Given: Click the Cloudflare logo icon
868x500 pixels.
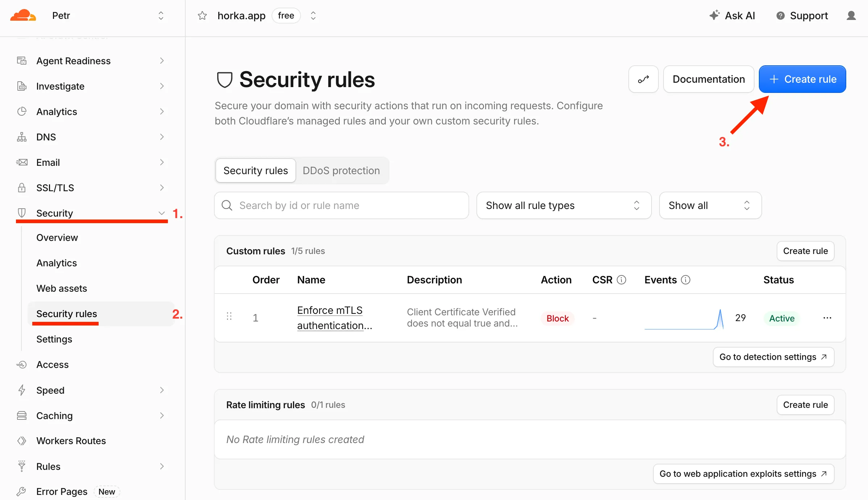Looking at the screenshot, I should tap(23, 16).
